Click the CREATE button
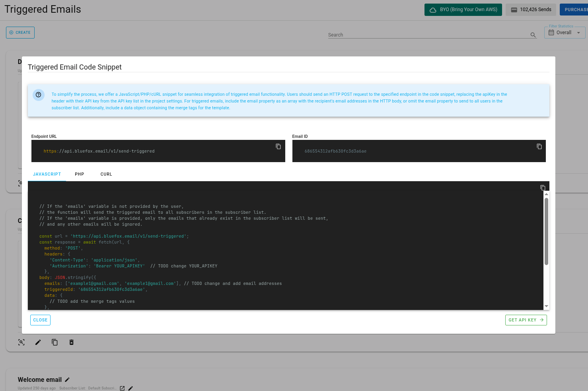 pyautogui.click(x=20, y=32)
